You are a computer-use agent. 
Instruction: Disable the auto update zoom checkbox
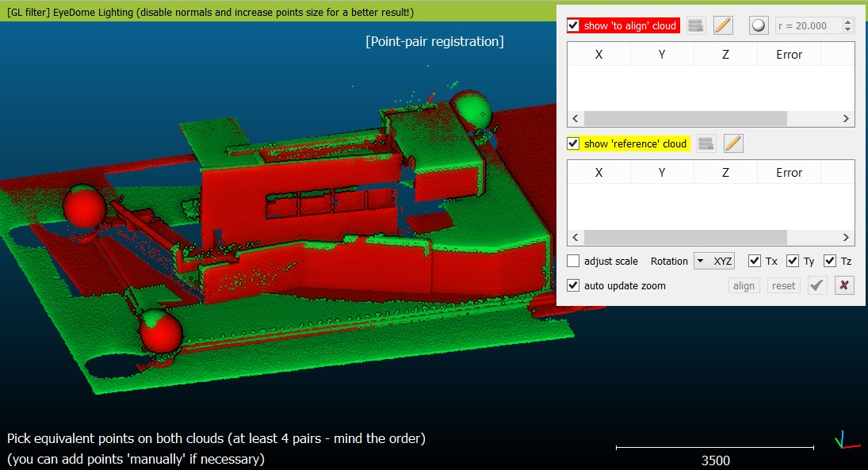573,285
